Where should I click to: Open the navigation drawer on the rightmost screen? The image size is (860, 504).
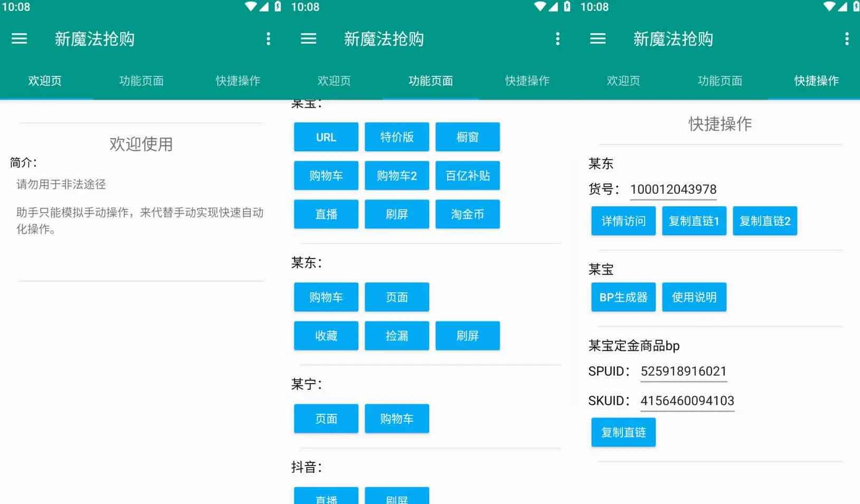(597, 39)
